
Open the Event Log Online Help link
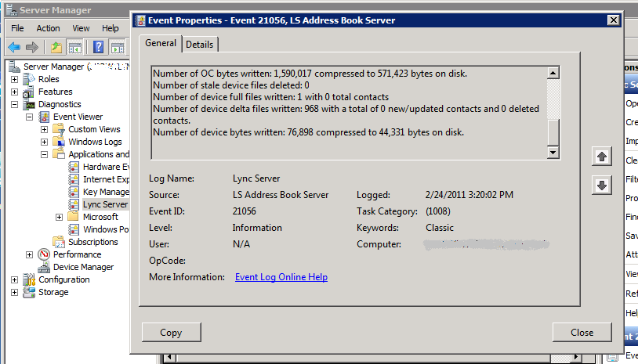click(x=281, y=277)
